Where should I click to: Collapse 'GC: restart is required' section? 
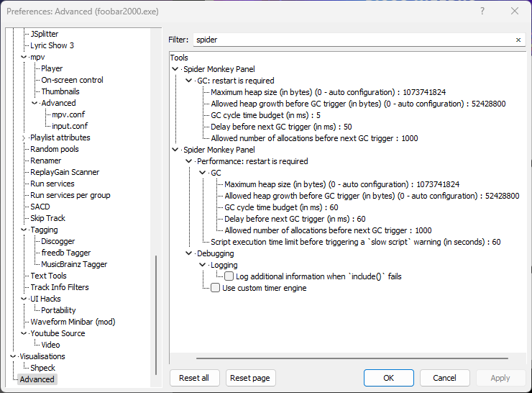188,81
